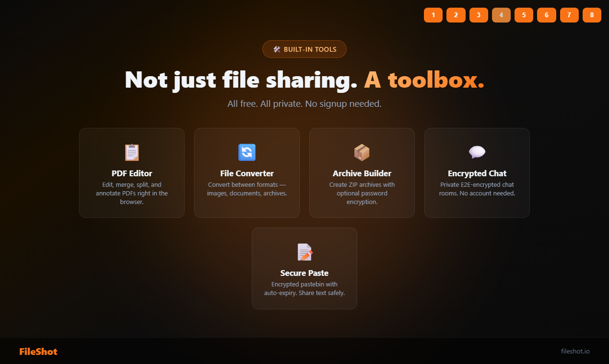Select numbered button 1 at top right
Screen dimensions: 609x364
point(433,15)
